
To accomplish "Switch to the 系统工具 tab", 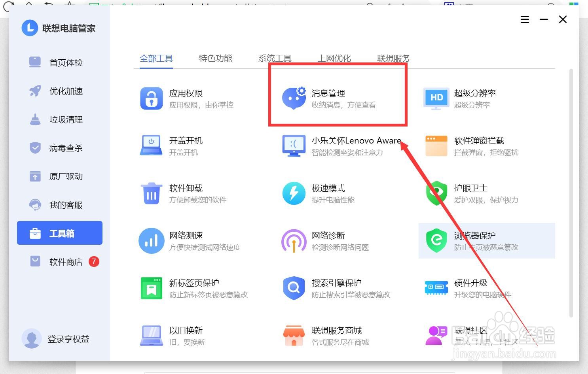I will 275,59.
